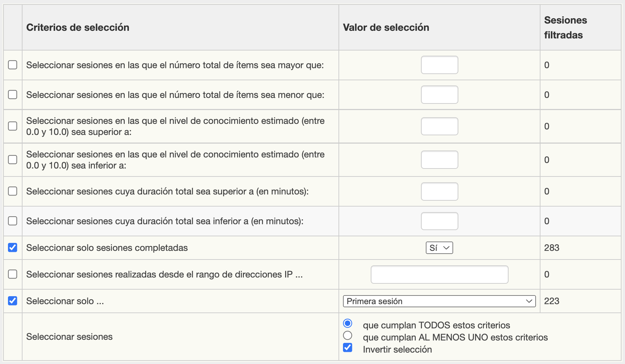
Task: Open the Sí dropdown for completed sessions
Action: click(439, 248)
